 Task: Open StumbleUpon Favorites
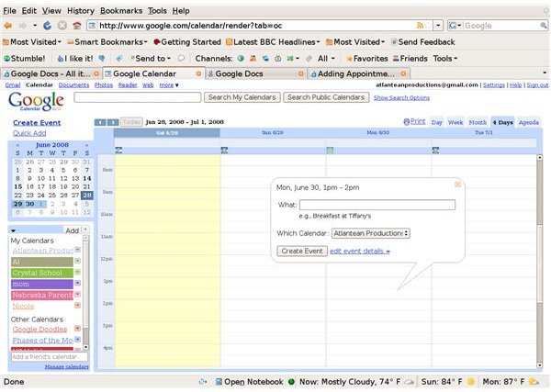tap(366, 59)
